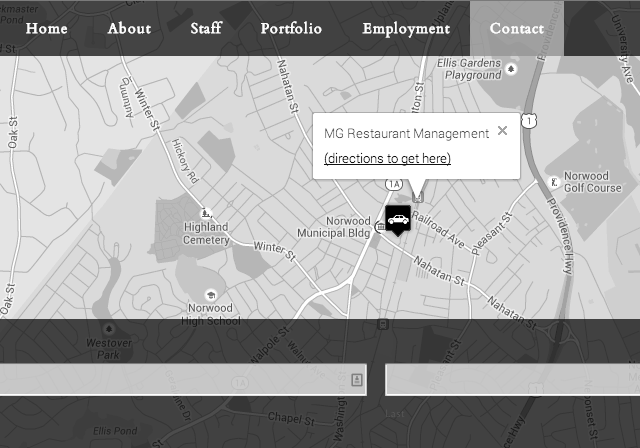The image size is (640, 448).
Task: View the Portfolio page
Action: tap(291, 29)
